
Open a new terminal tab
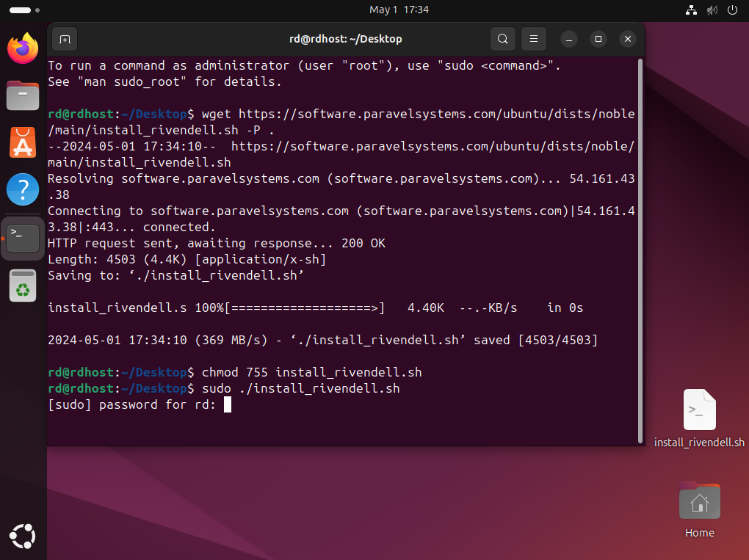[x=65, y=39]
